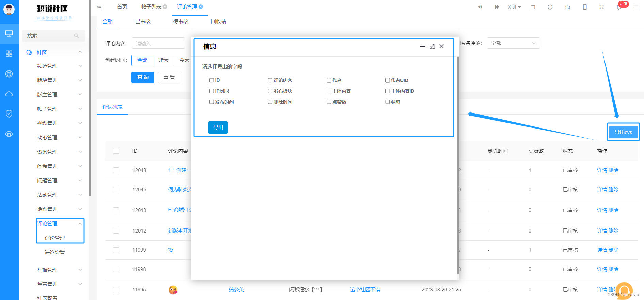Open the globe icon in the left rail
The width and height of the screenshot is (644, 300).
tap(9, 74)
